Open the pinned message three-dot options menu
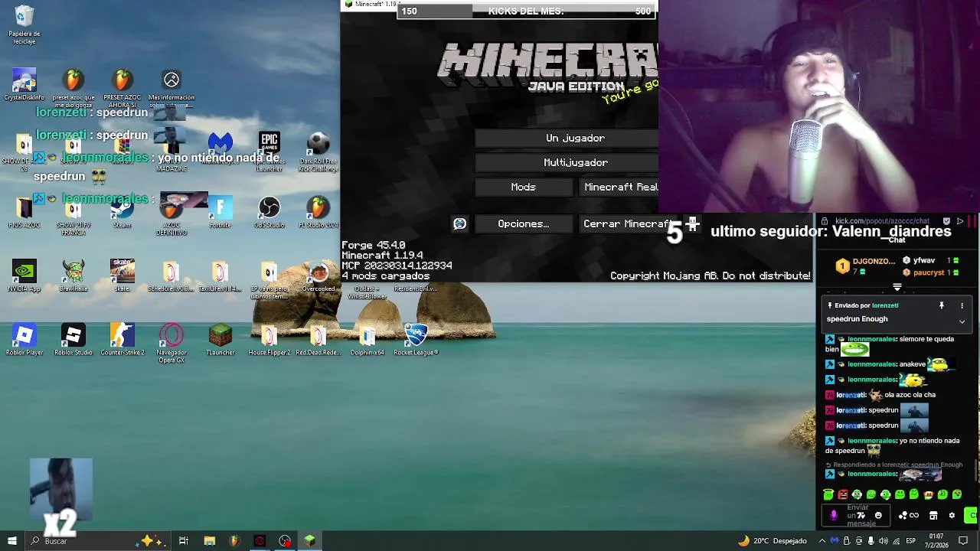 tap(962, 305)
